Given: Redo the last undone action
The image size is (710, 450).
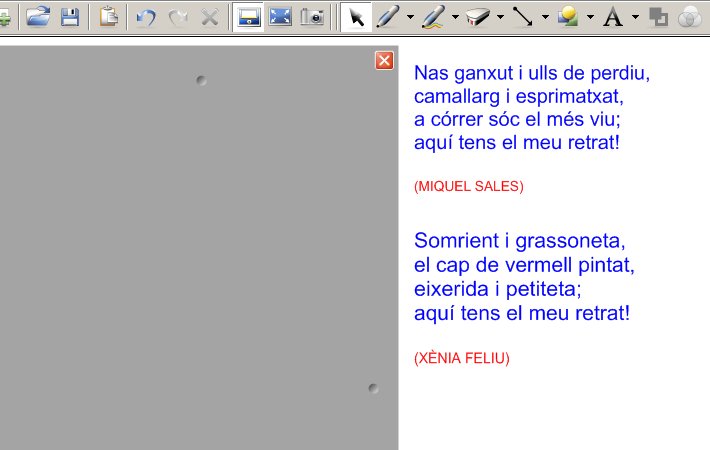Looking at the screenshot, I should [x=178, y=18].
